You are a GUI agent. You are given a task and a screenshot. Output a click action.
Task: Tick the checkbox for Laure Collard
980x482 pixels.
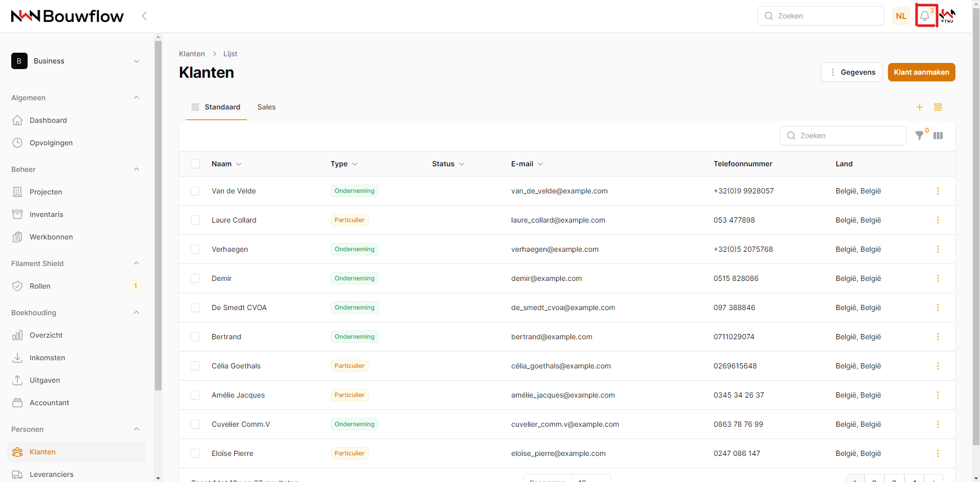pos(195,220)
